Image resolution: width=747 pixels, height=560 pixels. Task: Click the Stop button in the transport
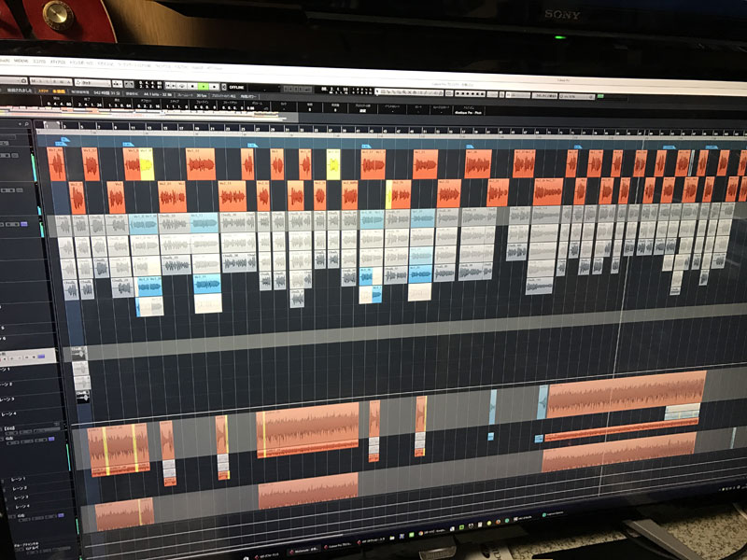(x=192, y=86)
